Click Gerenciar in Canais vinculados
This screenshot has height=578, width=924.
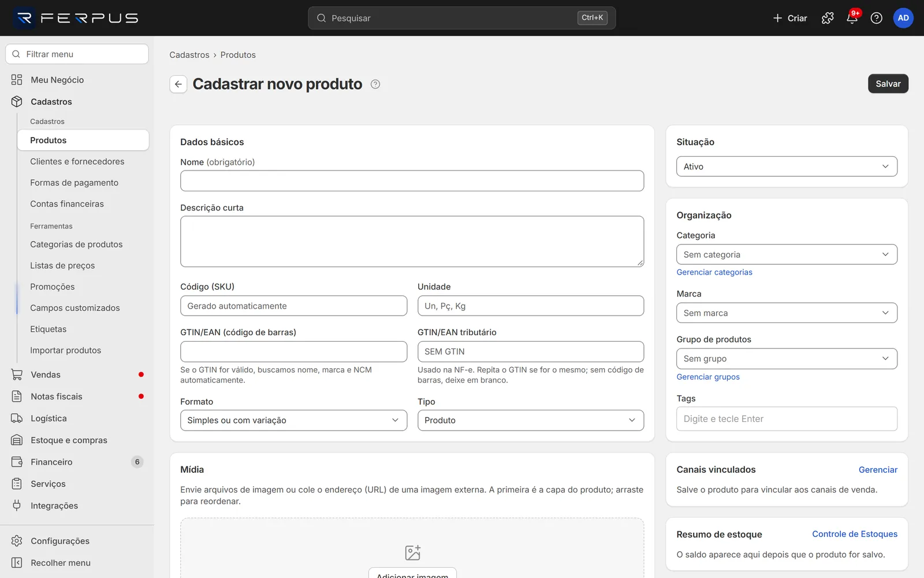pos(878,470)
